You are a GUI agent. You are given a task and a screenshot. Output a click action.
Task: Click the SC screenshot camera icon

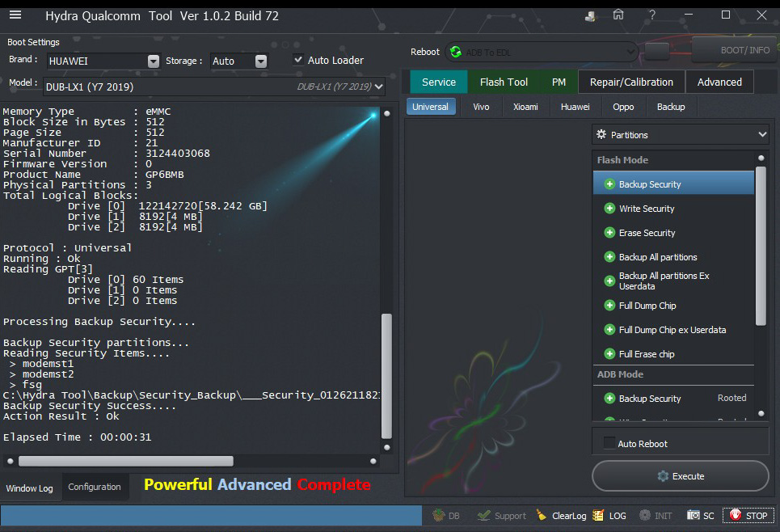pyautogui.click(x=701, y=515)
